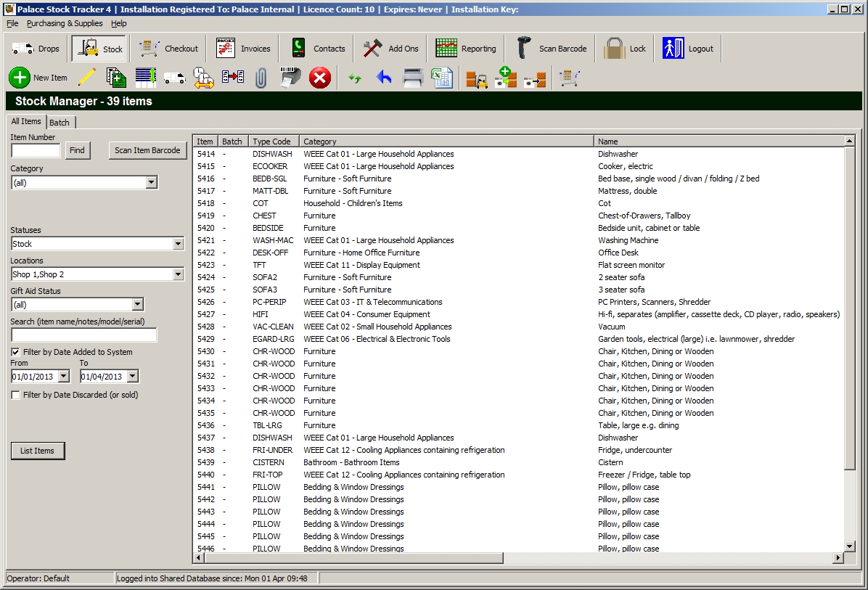Click horizontal scrollbar right arrow
The width and height of the screenshot is (868, 590).
click(838, 558)
